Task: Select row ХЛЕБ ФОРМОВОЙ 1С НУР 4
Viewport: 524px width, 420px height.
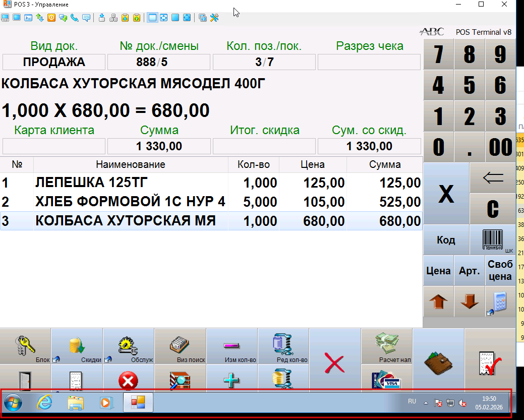Action: coord(211,202)
